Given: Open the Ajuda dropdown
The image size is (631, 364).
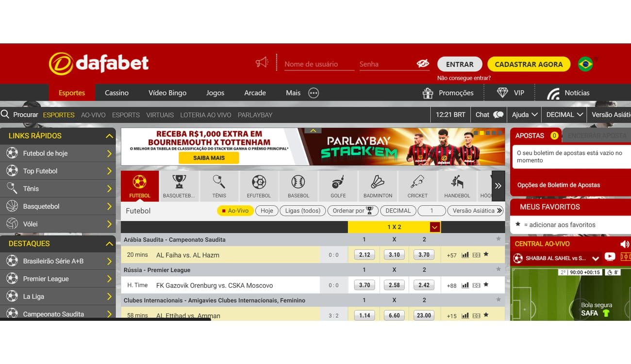Looking at the screenshot, I should point(525,115).
